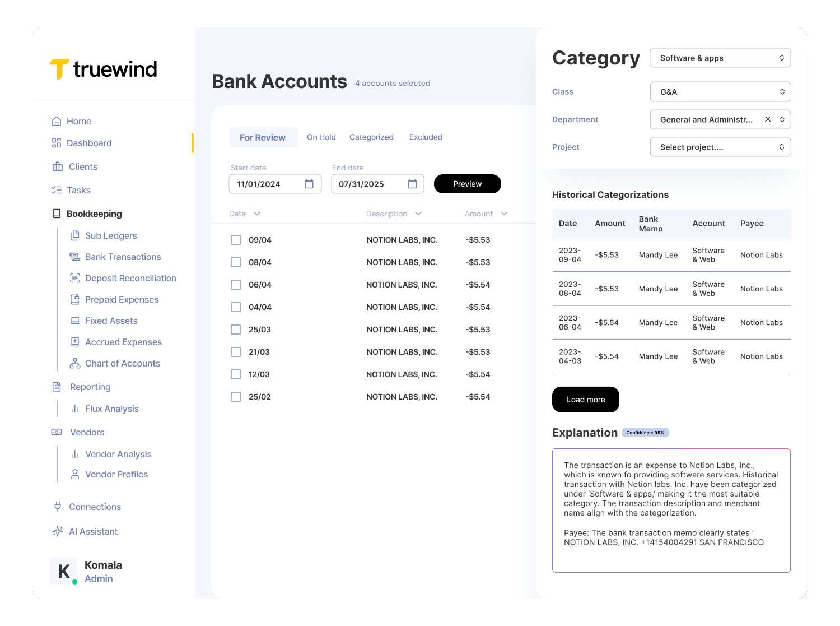
Task: Click the Fixed Assets icon
Action: pos(74,321)
